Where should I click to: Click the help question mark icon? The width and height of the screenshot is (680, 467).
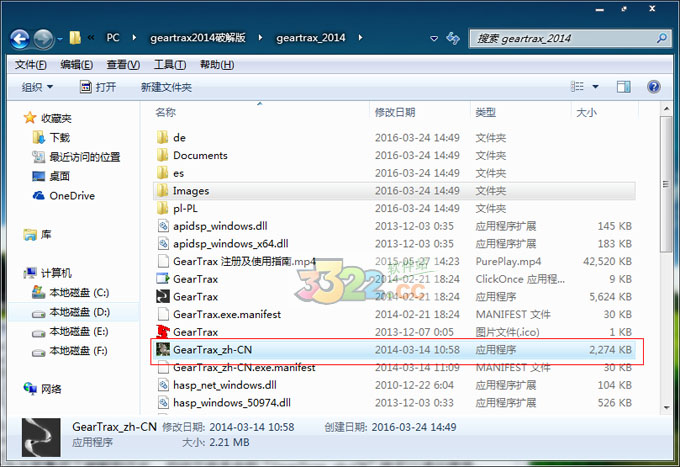point(654,87)
